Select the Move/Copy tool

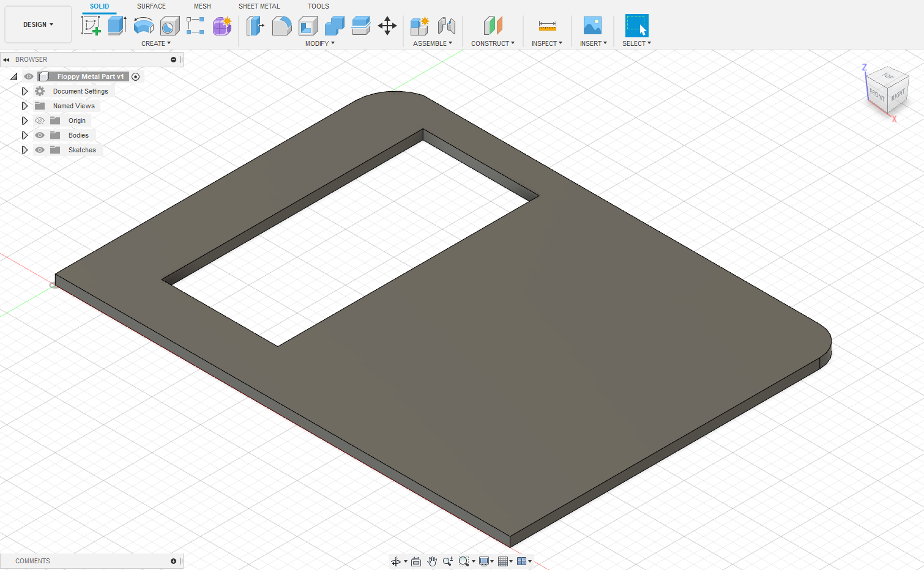tap(387, 26)
